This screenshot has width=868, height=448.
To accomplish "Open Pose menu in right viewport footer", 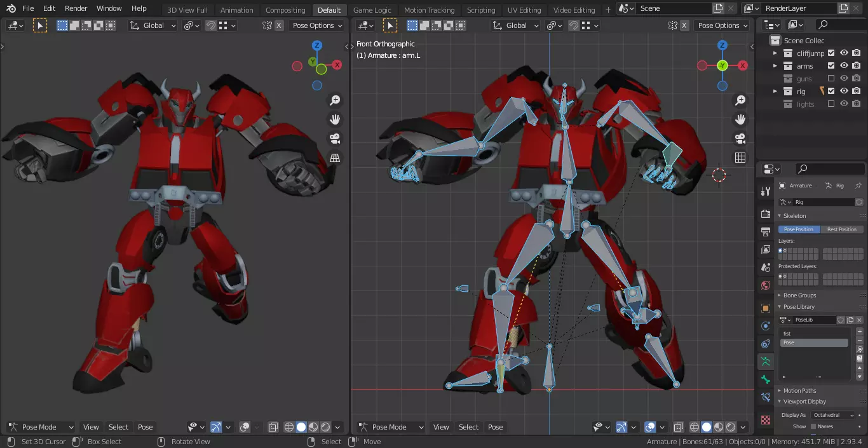I will [496, 427].
